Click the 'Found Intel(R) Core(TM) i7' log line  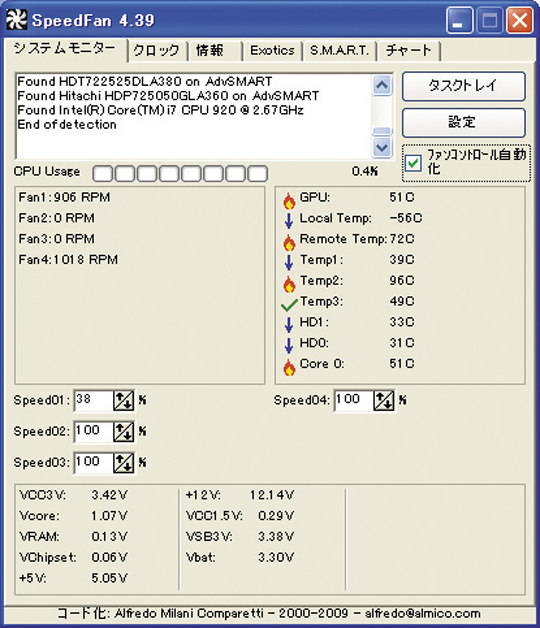pos(160,110)
